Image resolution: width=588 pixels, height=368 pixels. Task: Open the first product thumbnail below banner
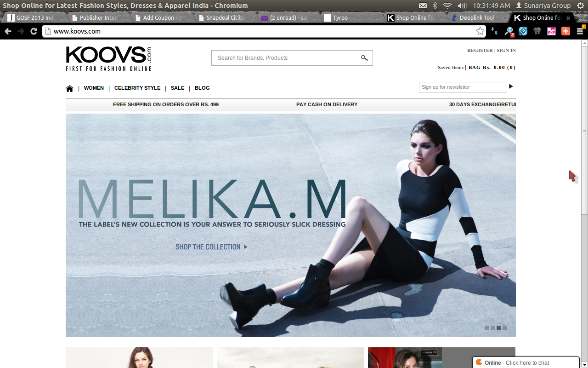coord(139,358)
